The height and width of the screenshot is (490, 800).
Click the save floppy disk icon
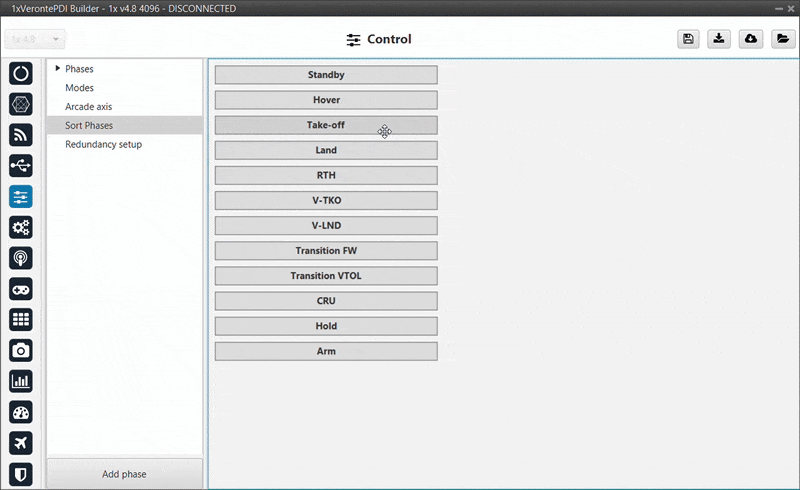pos(688,39)
